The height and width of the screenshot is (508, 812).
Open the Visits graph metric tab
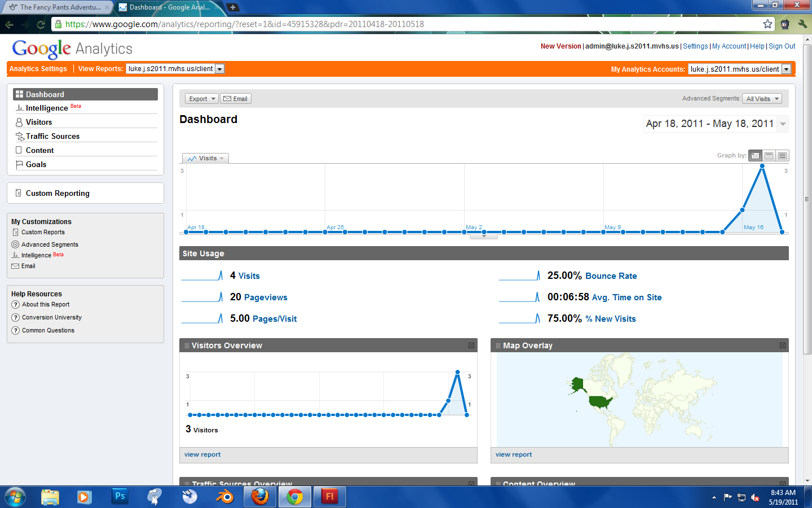point(205,159)
